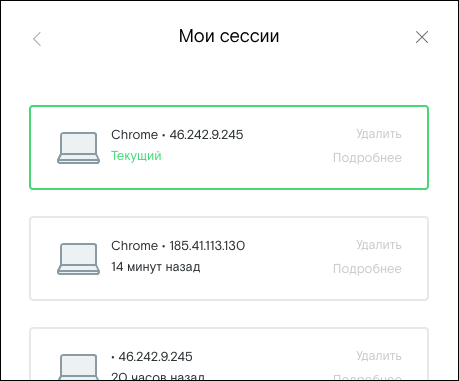Open Подробнее on the partially visible third card
459x381 pixels.
[367, 377]
